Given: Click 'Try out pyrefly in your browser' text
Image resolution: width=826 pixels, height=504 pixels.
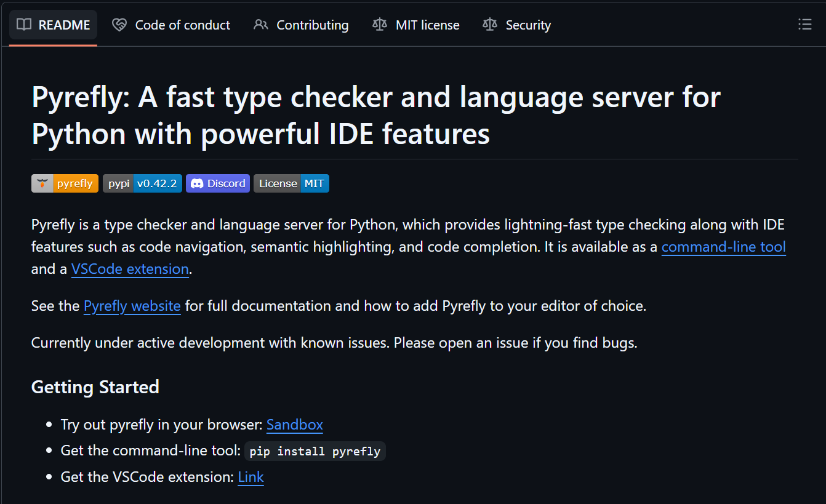Looking at the screenshot, I should point(162,425).
